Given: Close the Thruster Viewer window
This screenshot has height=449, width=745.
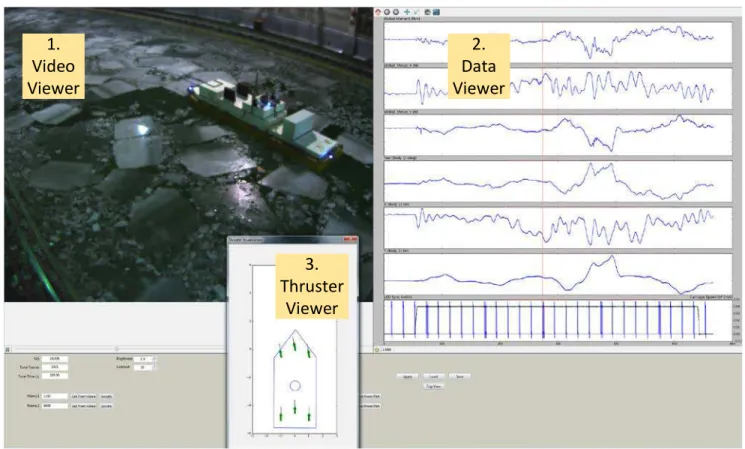Looking at the screenshot, I should tap(353, 239).
